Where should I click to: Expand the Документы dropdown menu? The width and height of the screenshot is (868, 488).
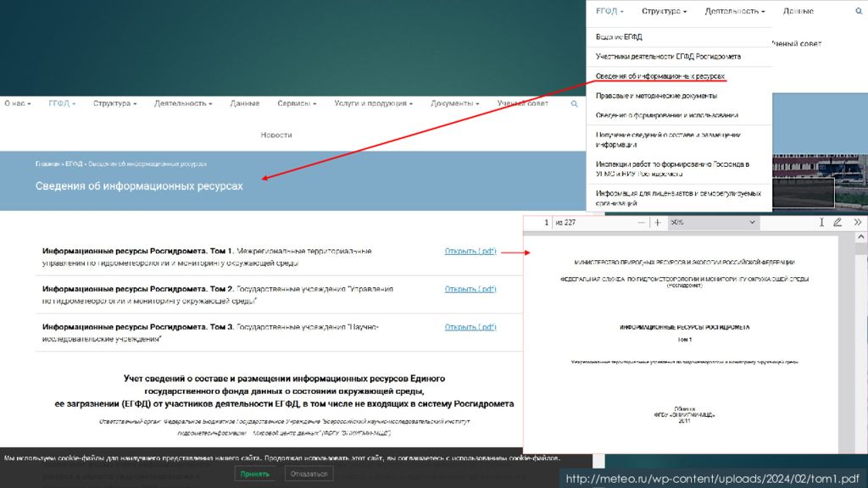pos(455,103)
